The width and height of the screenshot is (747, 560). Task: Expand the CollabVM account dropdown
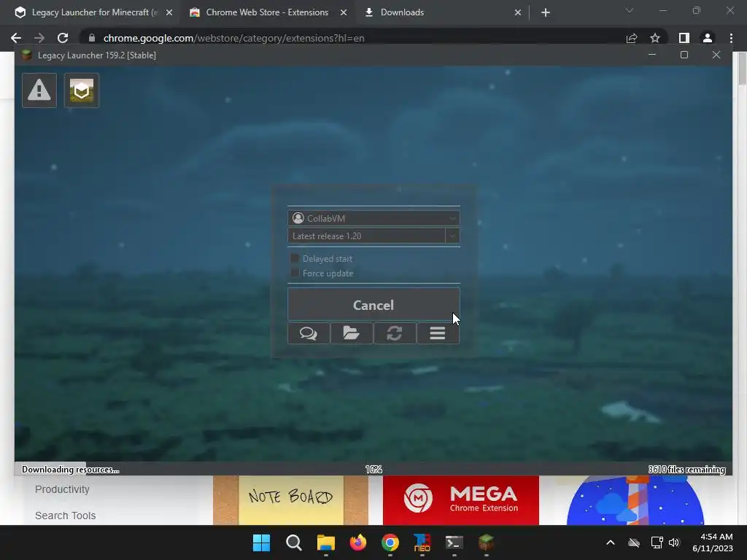pos(373,218)
